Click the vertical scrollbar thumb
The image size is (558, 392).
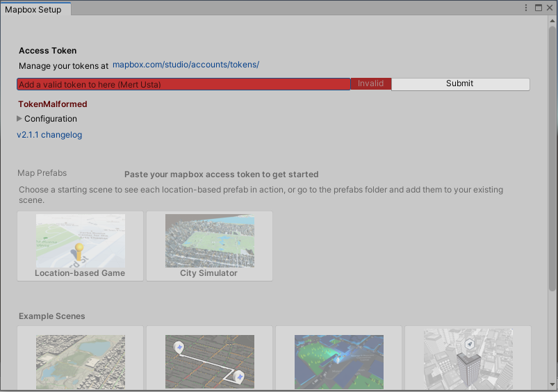click(552, 158)
